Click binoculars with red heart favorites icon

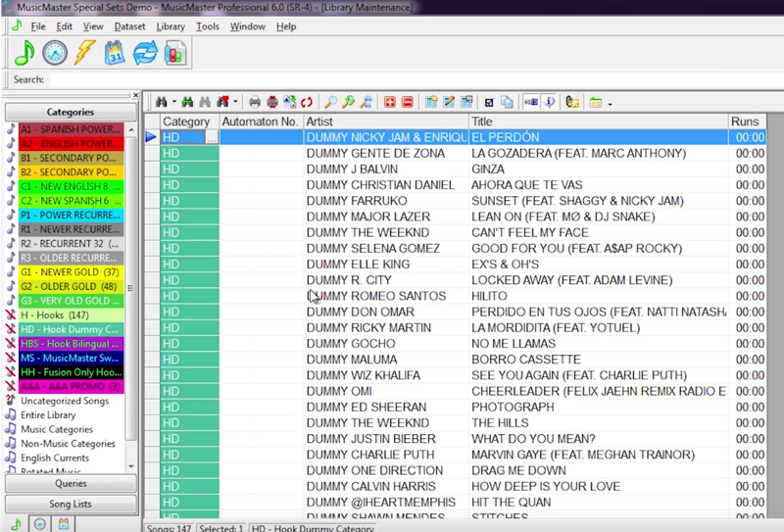coord(222,102)
